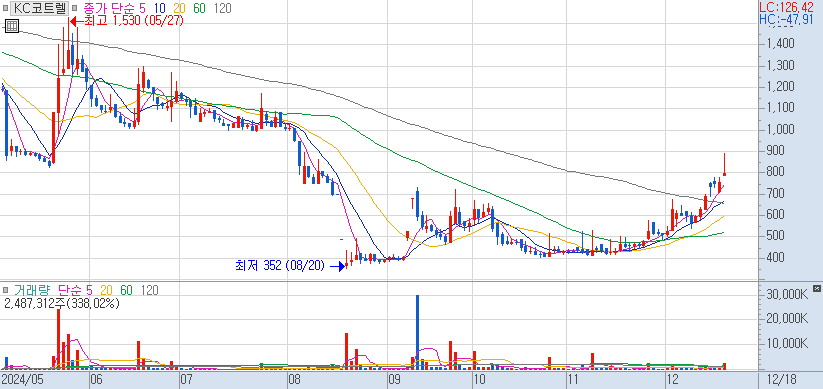Select the volume 60-day average legend
Viewport: 823px width, 389px height.
[x=126, y=290]
